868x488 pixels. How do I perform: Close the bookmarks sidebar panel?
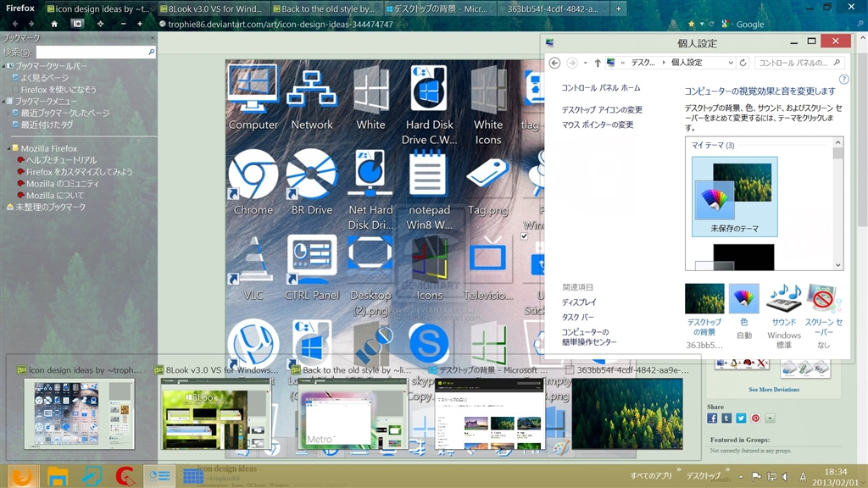point(152,38)
